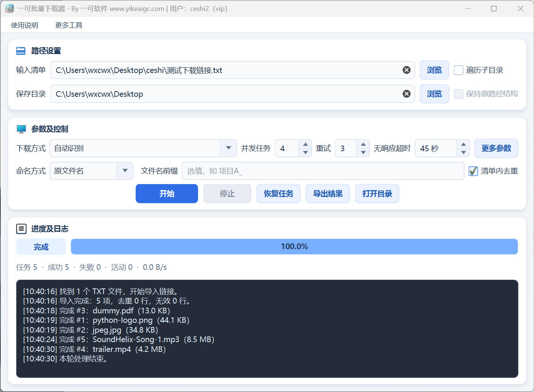Decrease 重试 count with down arrow
Screen dimensions: 534x392
click(x=363, y=152)
